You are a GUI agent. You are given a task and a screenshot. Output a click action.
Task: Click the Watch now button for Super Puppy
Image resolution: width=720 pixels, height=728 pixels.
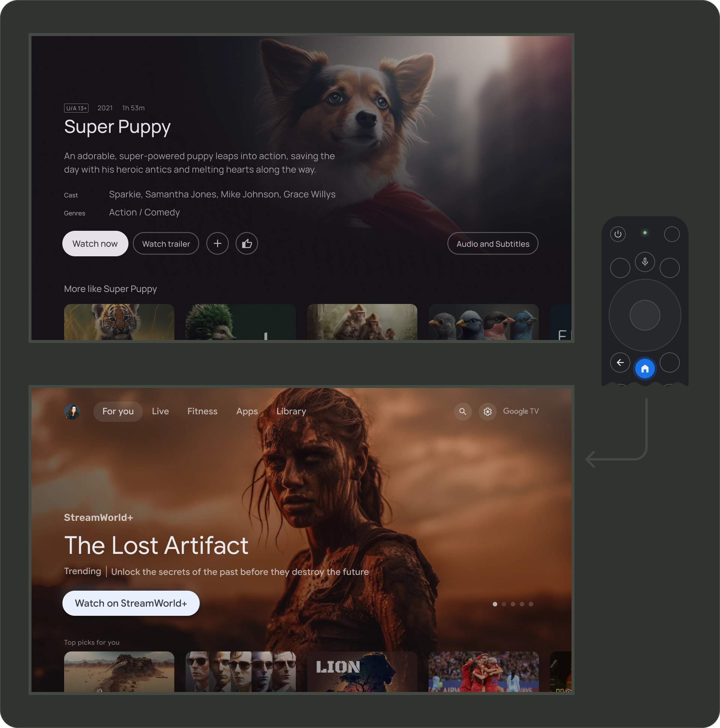tap(95, 244)
